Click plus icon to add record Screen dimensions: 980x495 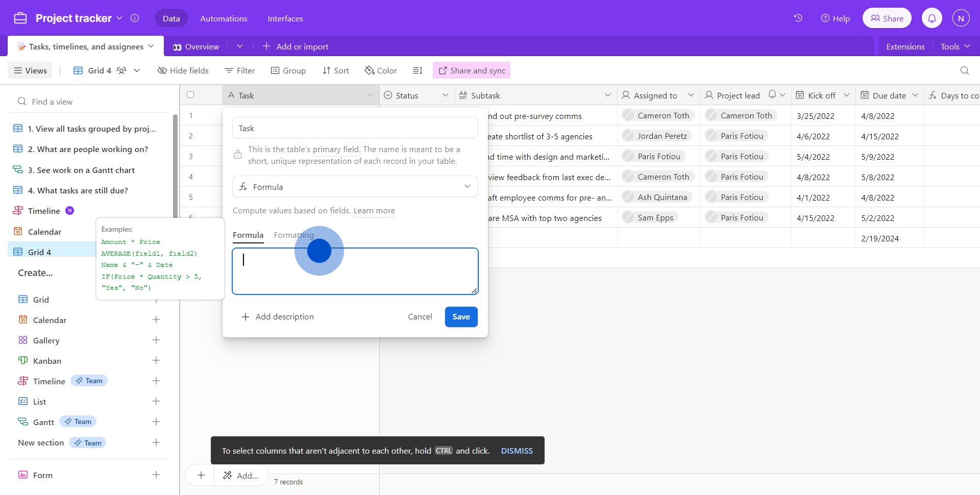(201, 475)
